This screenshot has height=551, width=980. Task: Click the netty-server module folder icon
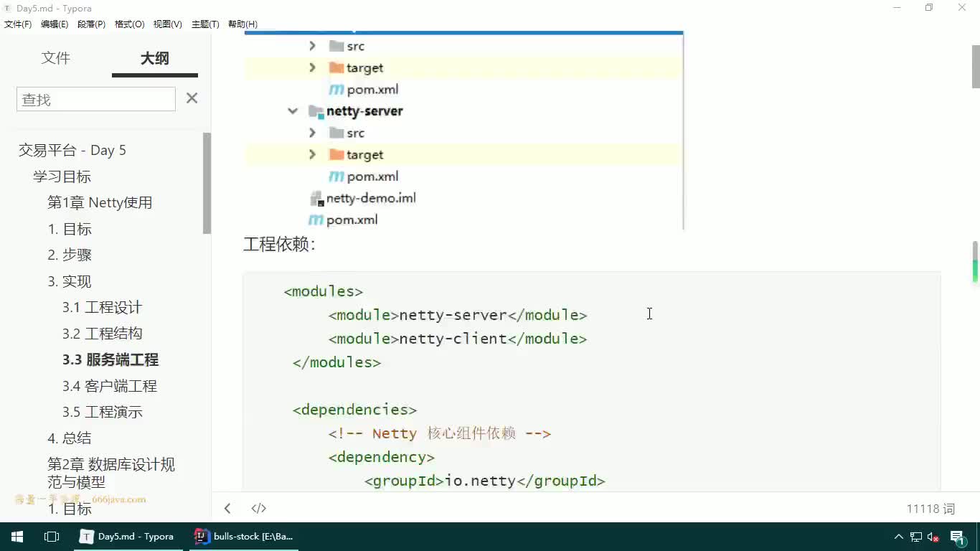click(316, 111)
